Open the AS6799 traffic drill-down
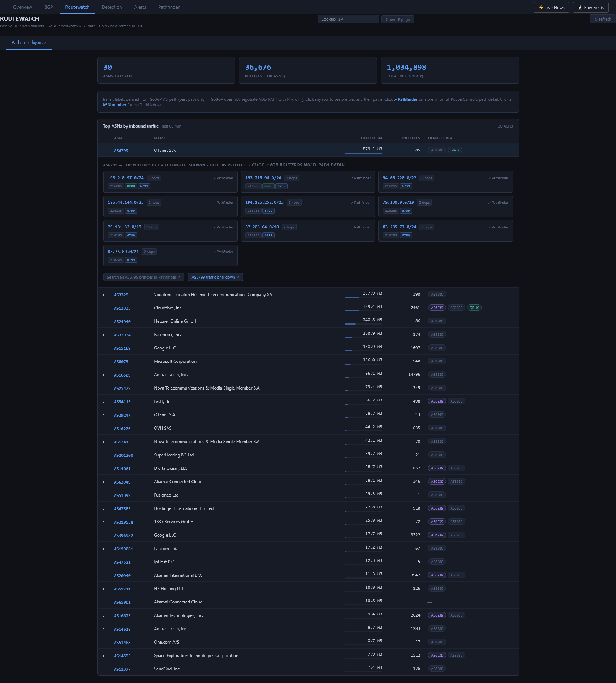 pyautogui.click(x=215, y=277)
